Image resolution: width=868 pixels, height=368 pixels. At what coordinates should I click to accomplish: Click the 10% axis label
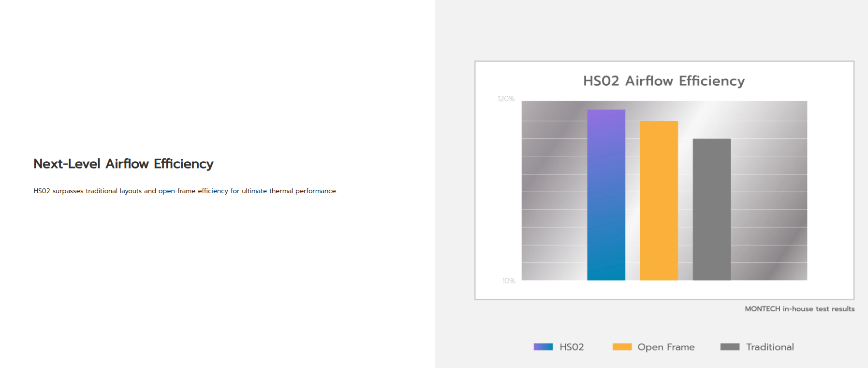coord(508,281)
